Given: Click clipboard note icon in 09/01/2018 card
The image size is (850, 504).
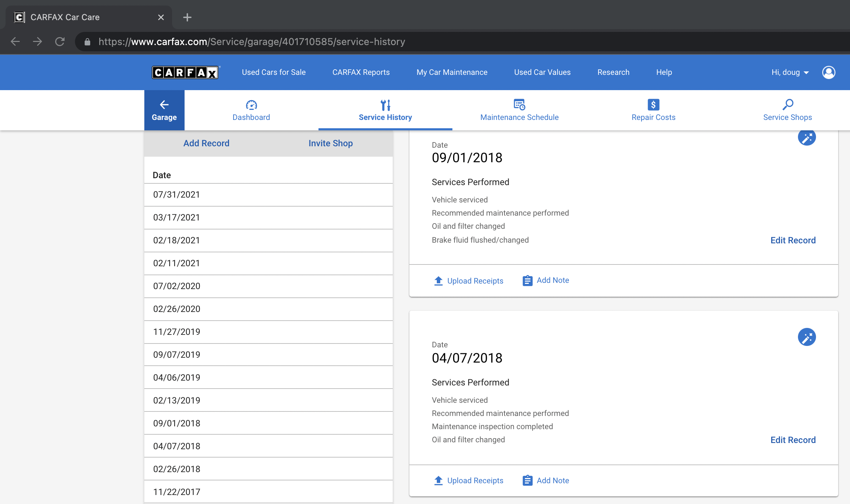Looking at the screenshot, I should [527, 280].
